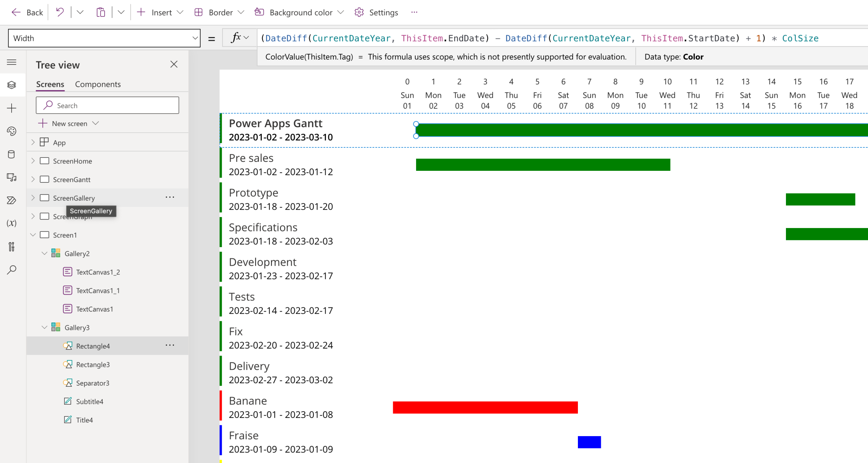Select Separator3 in the tree

pyautogui.click(x=93, y=383)
